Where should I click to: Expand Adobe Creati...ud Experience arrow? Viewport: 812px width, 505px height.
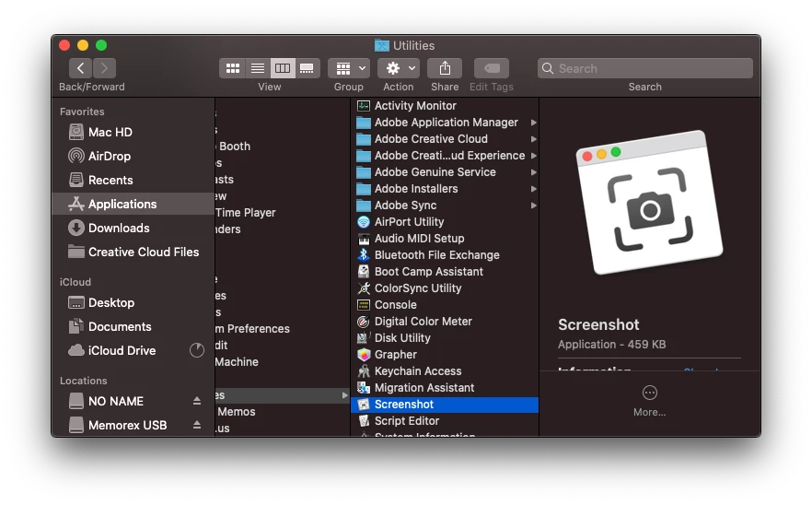pyautogui.click(x=533, y=156)
